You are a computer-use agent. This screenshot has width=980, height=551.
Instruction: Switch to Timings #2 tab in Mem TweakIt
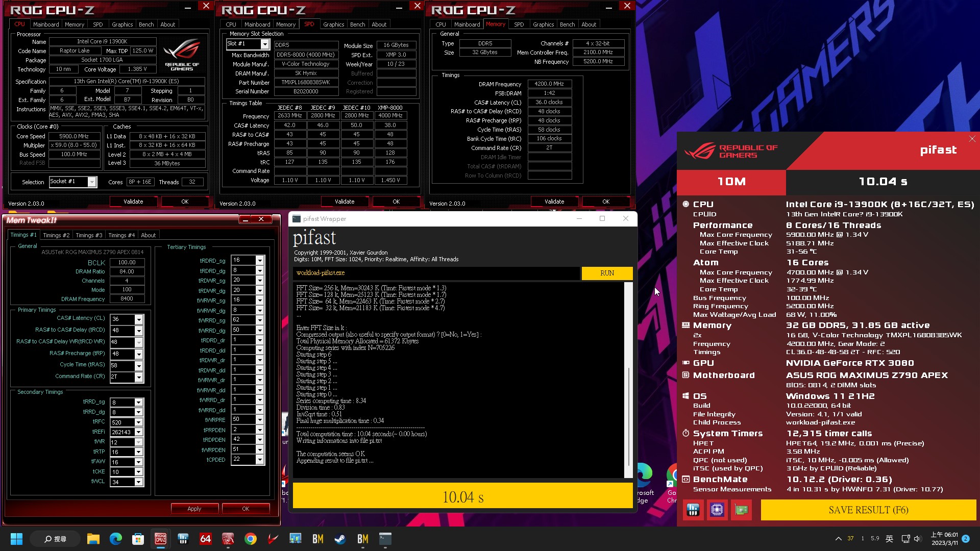pos(56,235)
